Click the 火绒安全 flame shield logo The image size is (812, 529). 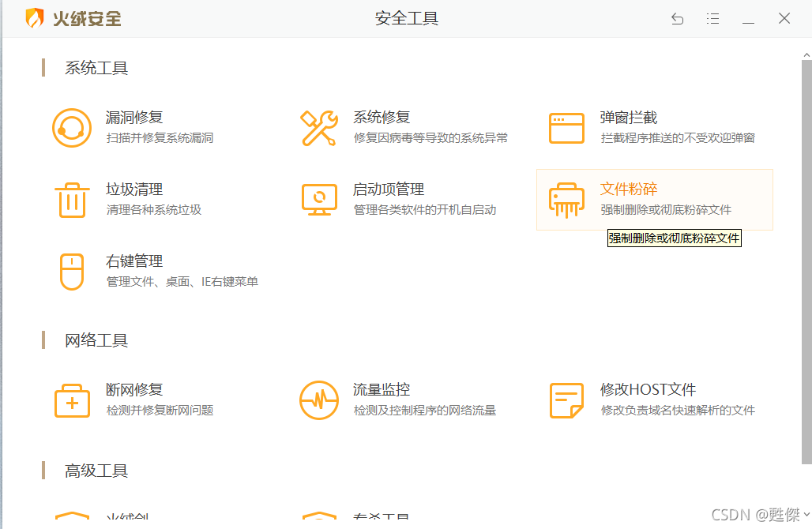pos(34,18)
